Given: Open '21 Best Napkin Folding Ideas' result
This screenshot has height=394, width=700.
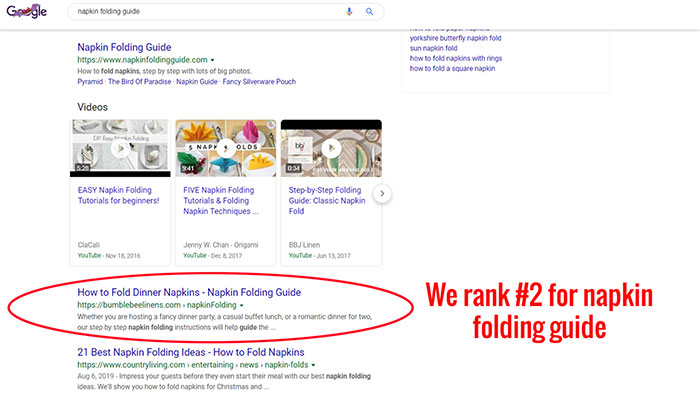Looking at the screenshot, I should pyautogui.click(x=191, y=353).
